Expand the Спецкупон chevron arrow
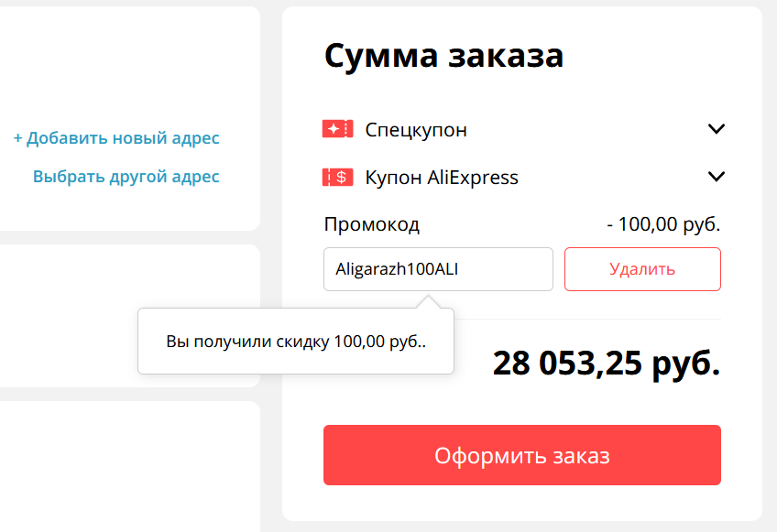This screenshot has height=532, width=777. coord(717,129)
